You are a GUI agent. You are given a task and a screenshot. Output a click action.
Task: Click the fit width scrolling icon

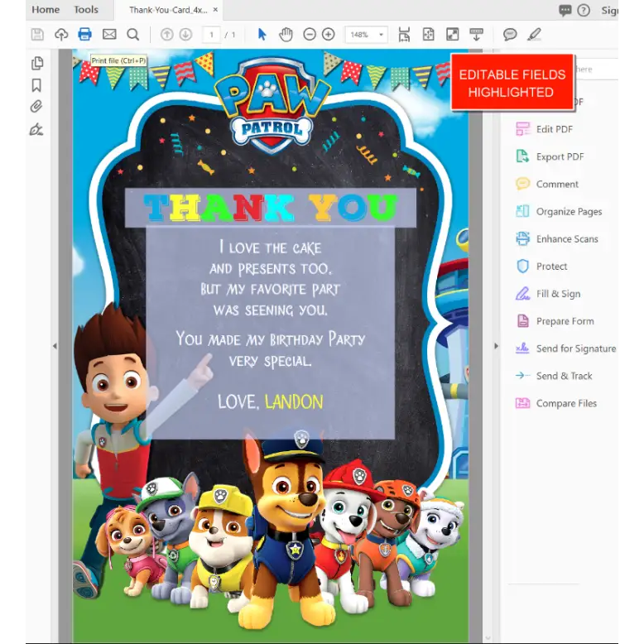(404, 35)
